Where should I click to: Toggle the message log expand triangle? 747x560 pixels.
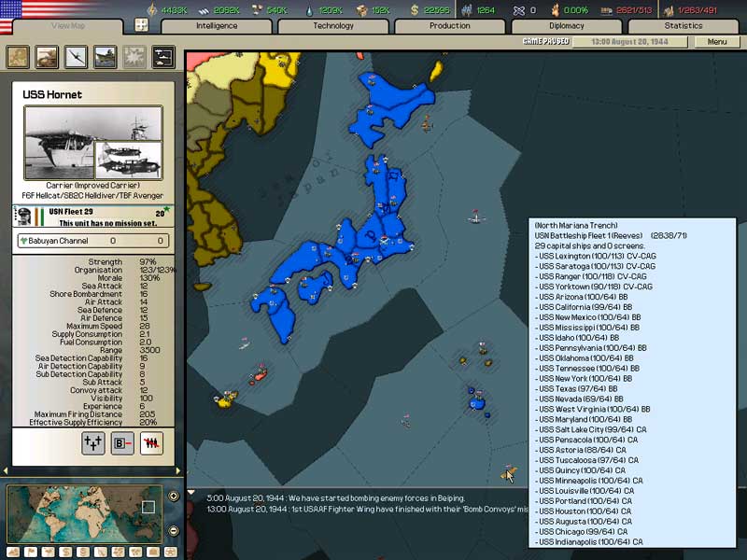(x=191, y=492)
